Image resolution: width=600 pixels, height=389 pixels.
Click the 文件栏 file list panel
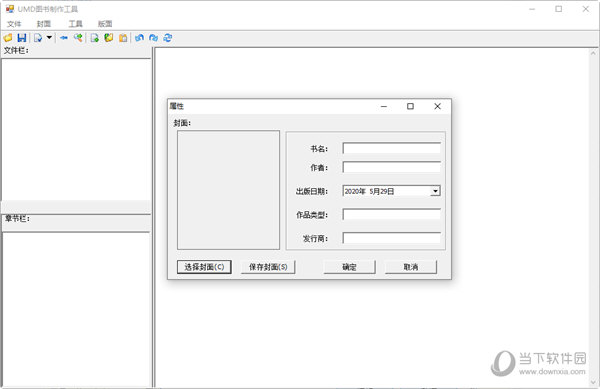tap(76, 129)
